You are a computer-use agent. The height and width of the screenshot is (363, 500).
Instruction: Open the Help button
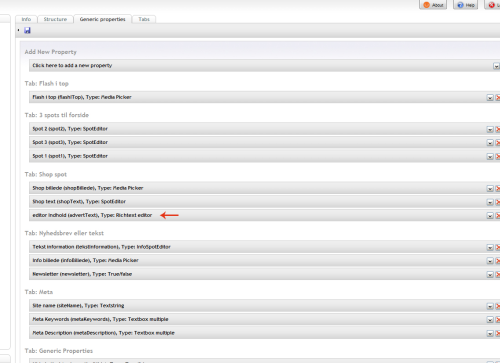(466, 5)
